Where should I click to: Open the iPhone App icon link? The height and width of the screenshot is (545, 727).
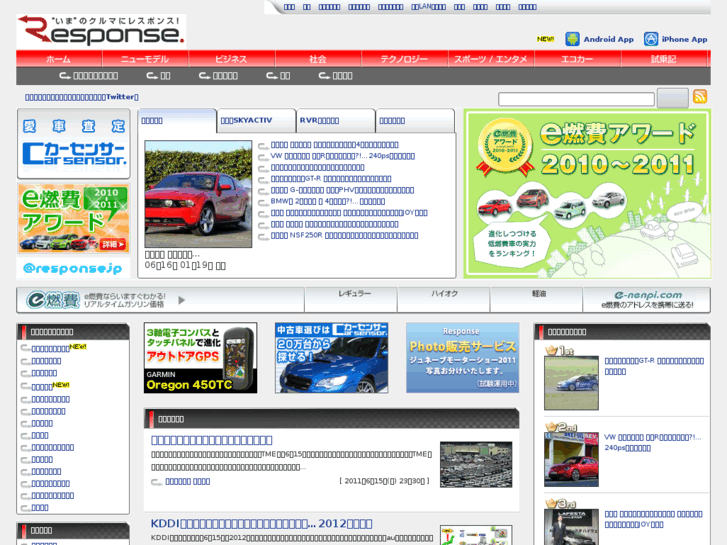pyautogui.click(x=651, y=39)
